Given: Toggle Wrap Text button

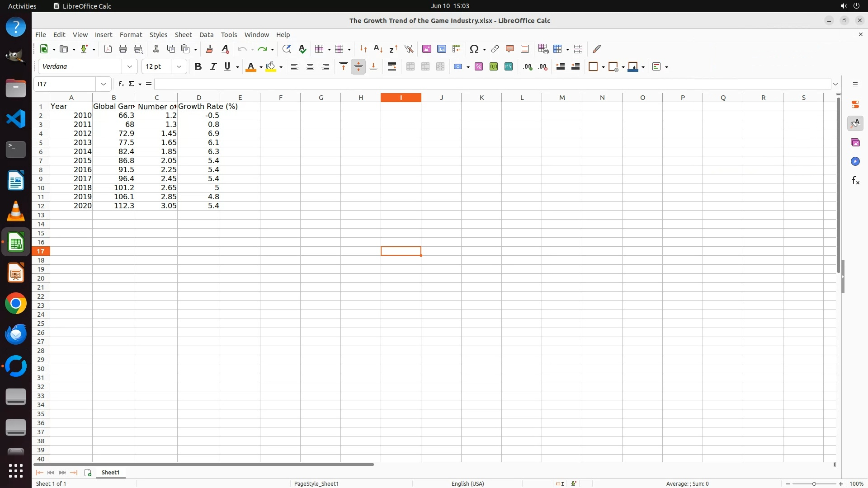Looking at the screenshot, I should [x=392, y=66].
